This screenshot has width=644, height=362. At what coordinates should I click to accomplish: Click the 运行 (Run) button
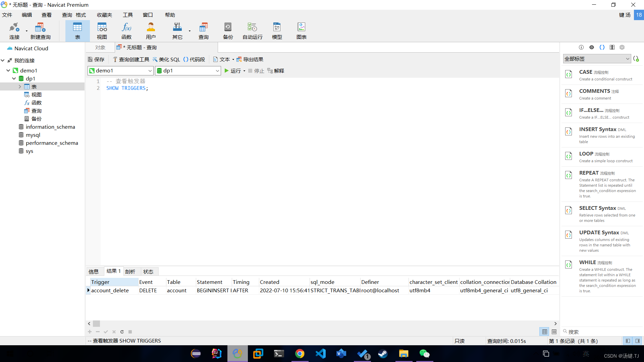(x=232, y=71)
